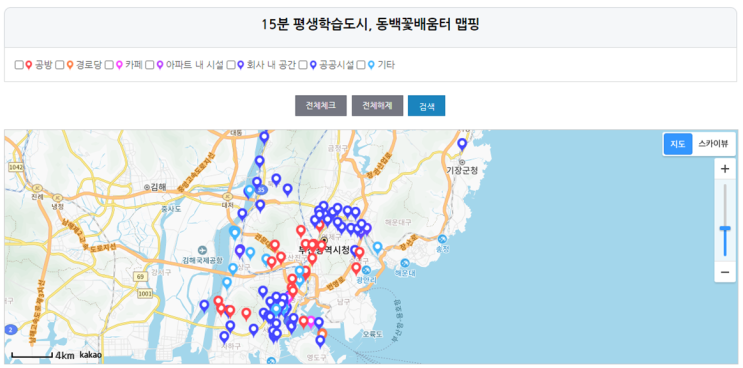This screenshot has width=743, height=368.
Task: Click the orange 경로당 legend marker icon
Action: click(x=69, y=65)
